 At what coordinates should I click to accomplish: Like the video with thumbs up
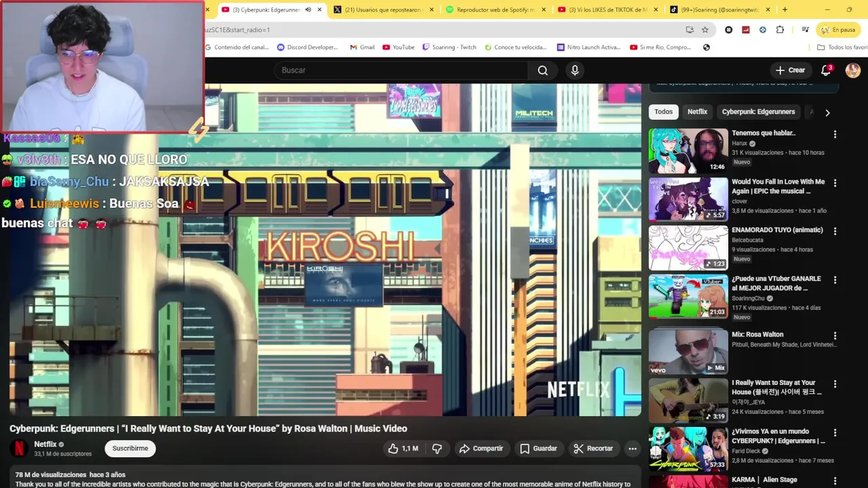(x=403, y=449)
